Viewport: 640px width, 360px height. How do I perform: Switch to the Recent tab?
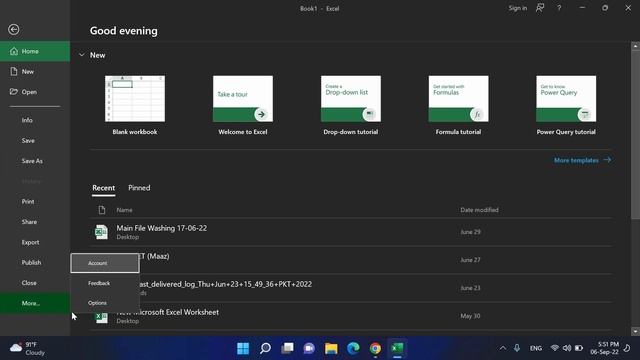click(x=103, y=188)
